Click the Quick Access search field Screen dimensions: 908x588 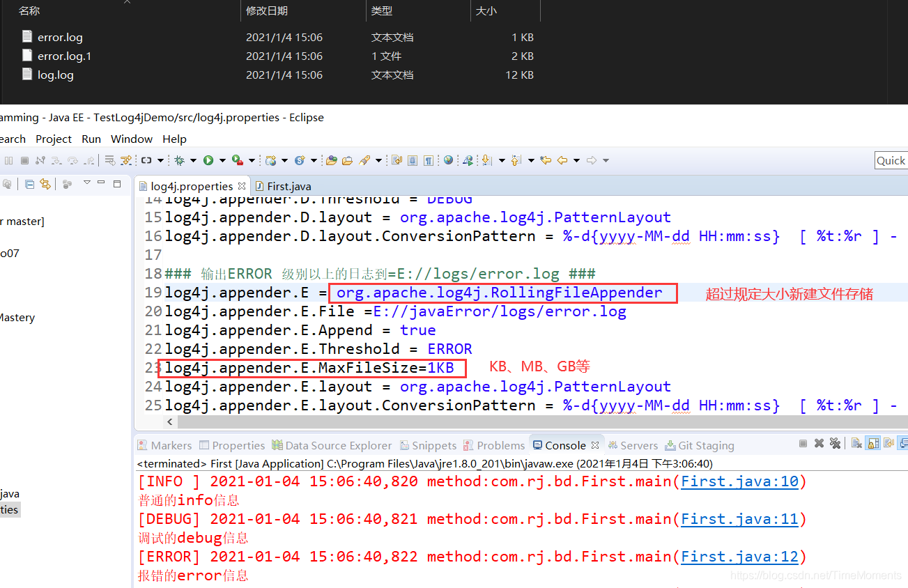(891, 160)
